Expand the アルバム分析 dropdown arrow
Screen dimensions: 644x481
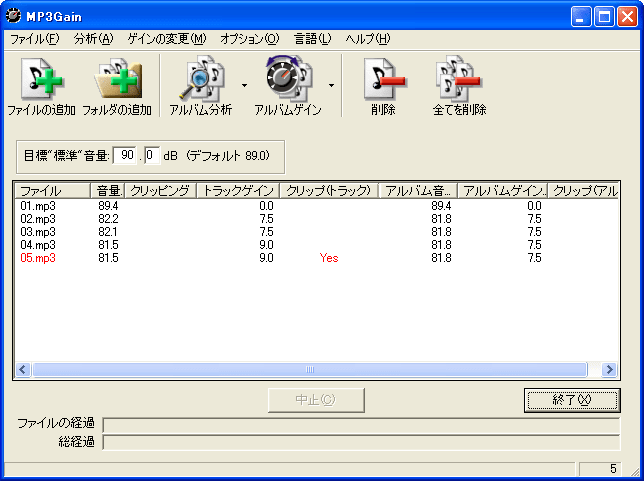[x=244, y=86]
